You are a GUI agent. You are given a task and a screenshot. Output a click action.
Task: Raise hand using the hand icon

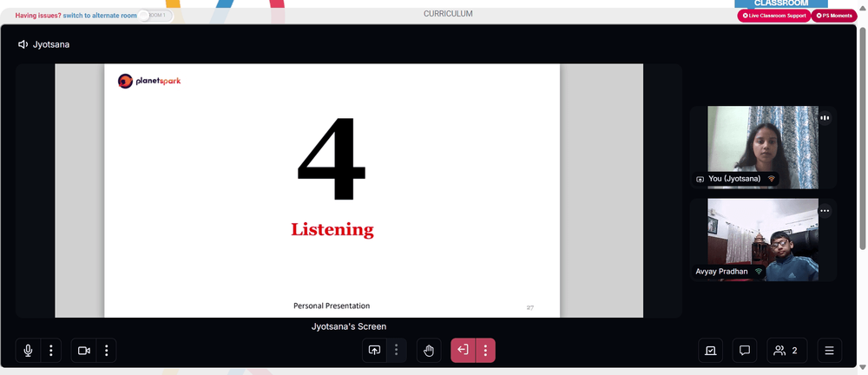tap(429, 351)
